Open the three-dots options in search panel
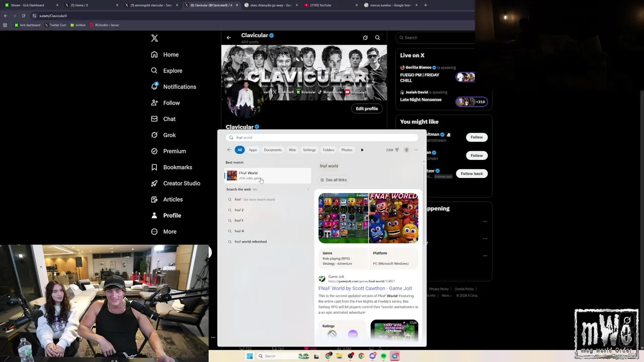The height and width of the screenshot is (362, 644). [416, 150]
